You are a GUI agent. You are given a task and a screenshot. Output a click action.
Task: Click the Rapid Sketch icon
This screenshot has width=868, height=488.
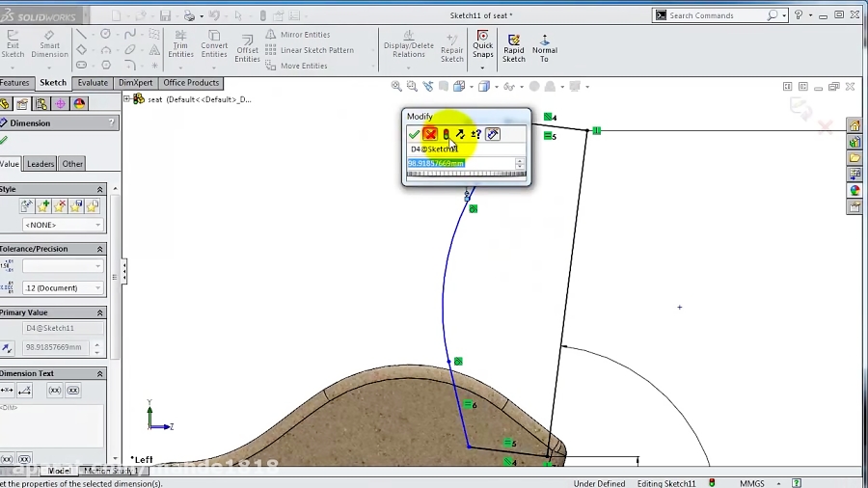pyautogui.click(x=514, y=47)
